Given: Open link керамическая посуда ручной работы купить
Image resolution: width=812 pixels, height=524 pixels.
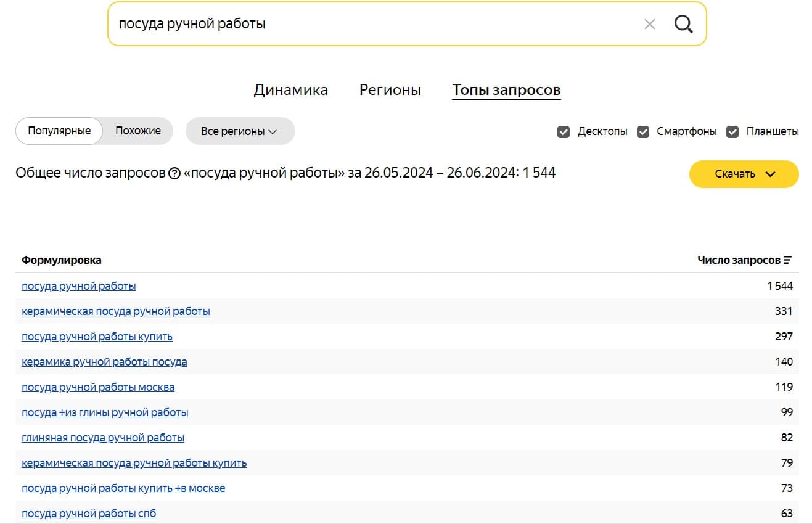Looking at the screenshot, I should (x=134, y=463).
